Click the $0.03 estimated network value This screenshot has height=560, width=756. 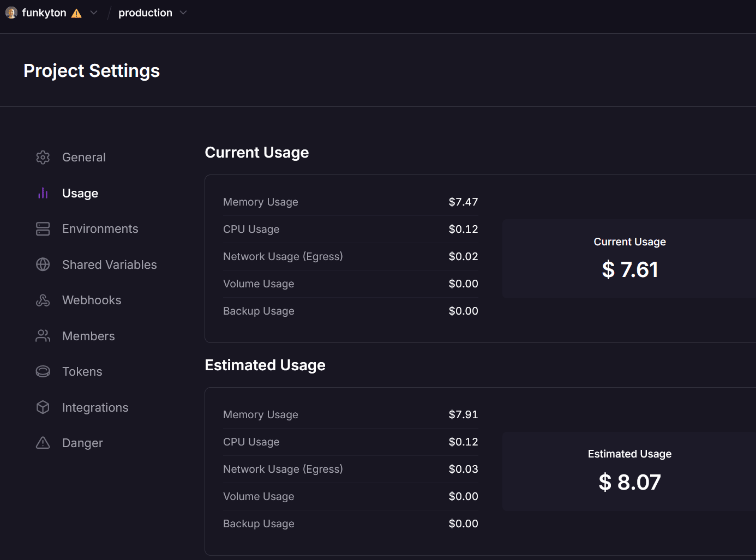click(x=463, y=469)
